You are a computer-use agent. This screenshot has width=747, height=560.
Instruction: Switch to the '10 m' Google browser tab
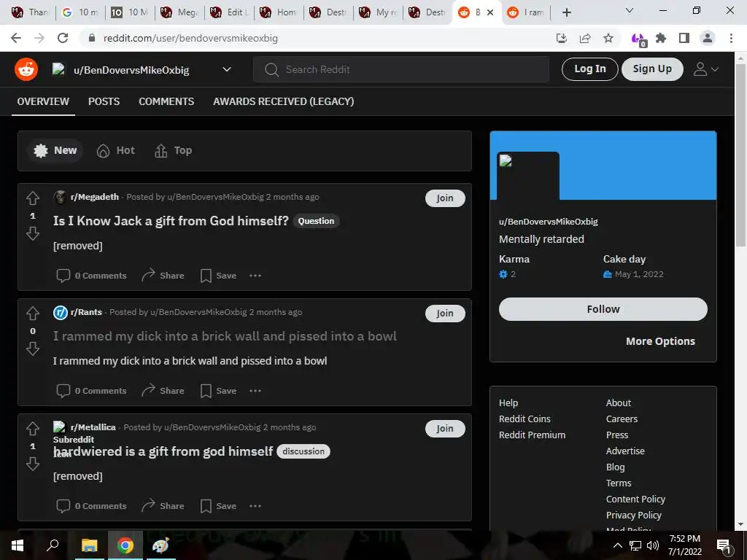click(81, 12)
